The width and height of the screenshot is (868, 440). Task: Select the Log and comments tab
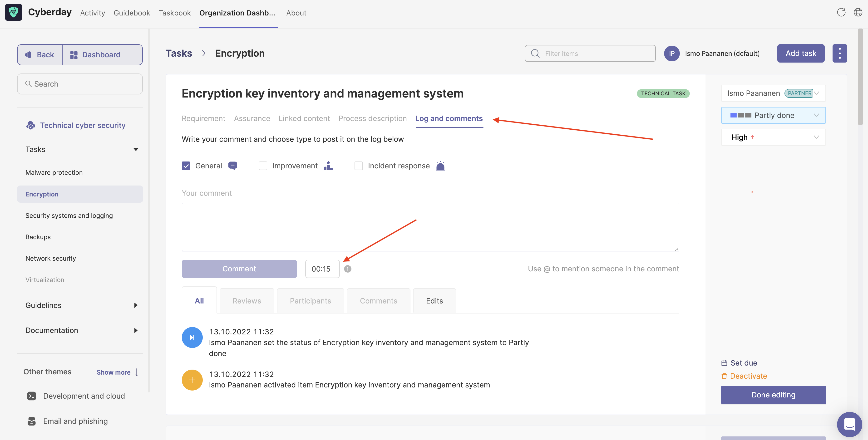[449, 119]
